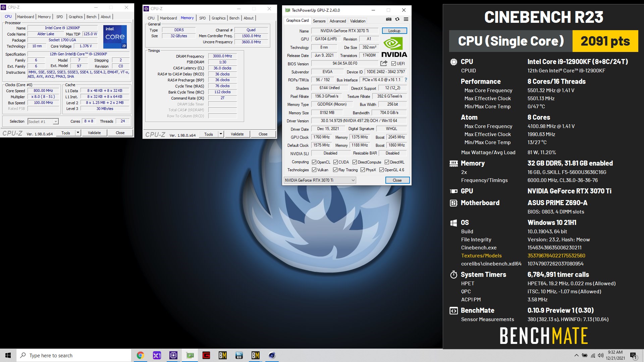Viewport: 644px width, 362px height.
Task: Click the CPU-Z Memory window title icon
Action: click(146, 9)
